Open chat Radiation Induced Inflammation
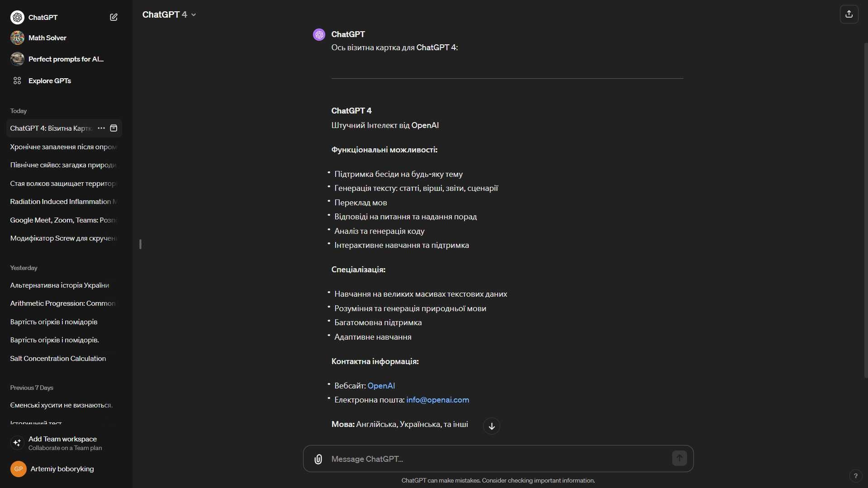868x488 pixels. 64,202
